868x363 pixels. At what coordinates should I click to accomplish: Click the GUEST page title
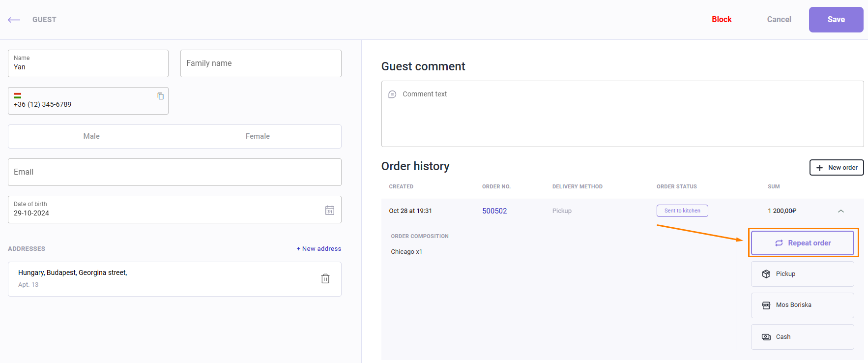coord(44,20)
